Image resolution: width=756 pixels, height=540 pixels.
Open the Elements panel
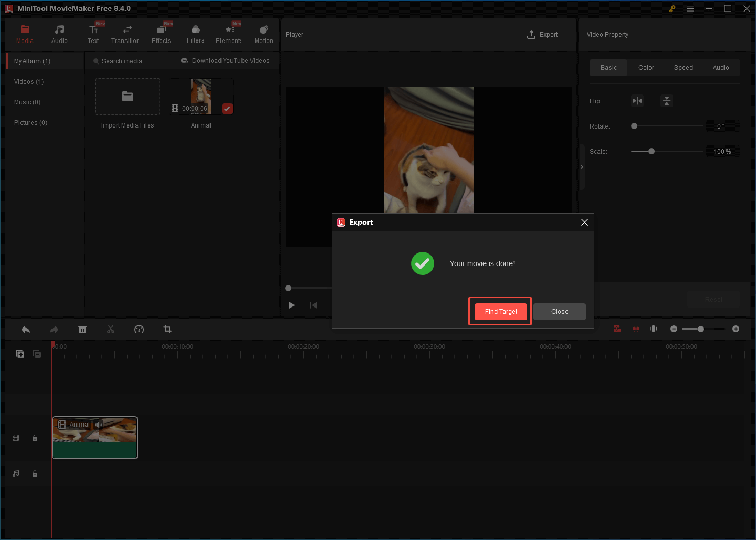pyautogui.click(x=228, y=33)
